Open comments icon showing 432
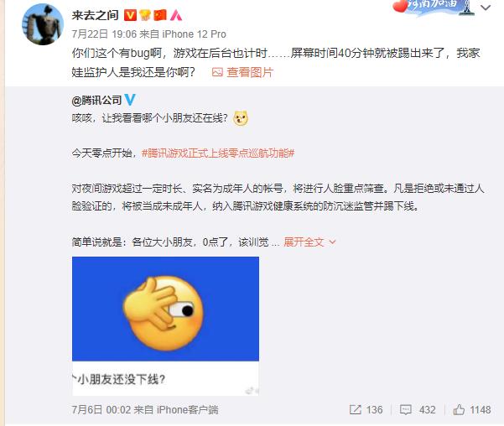Viewport: 504px width, 426px height. (x=405, y=409)
